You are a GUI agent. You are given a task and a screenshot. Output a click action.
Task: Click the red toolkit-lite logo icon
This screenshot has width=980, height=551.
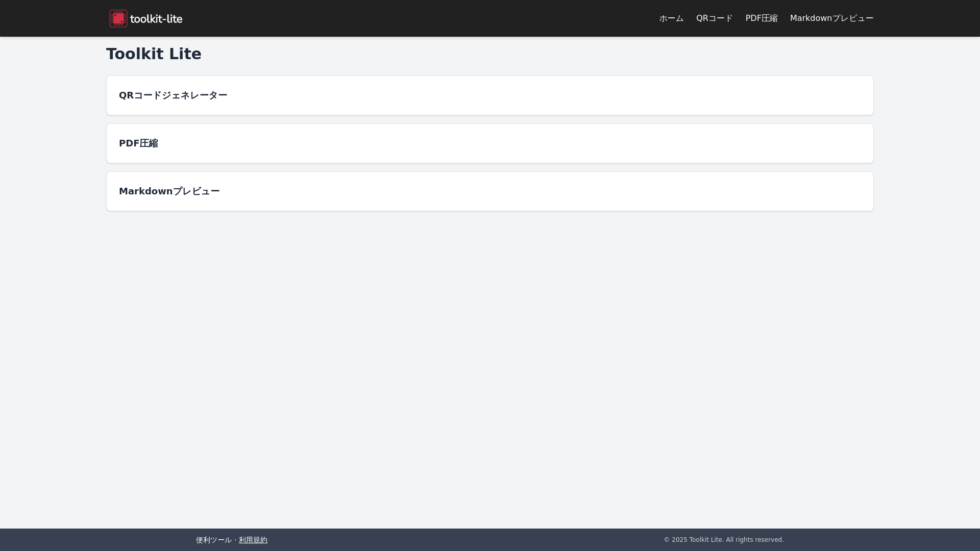(118, 18)
